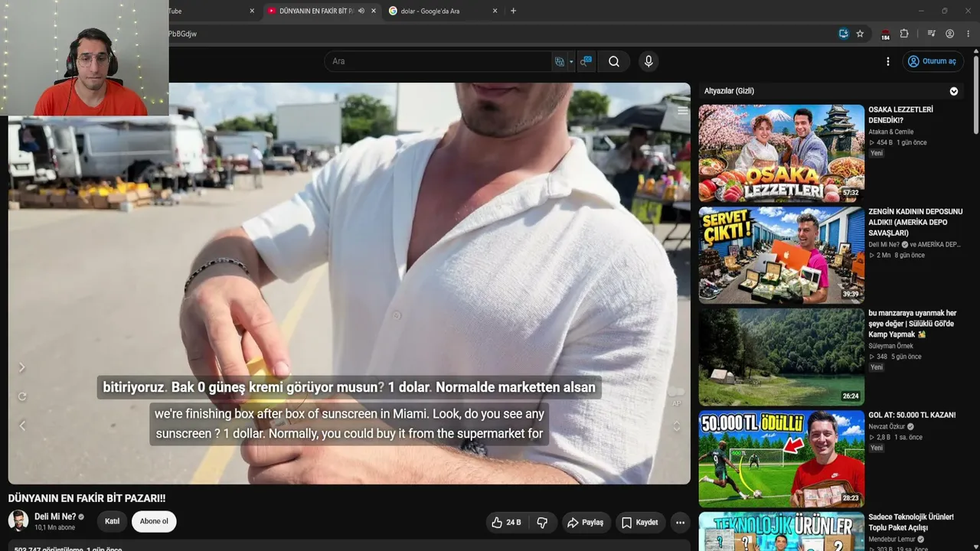Open the 50.000 TL ÖDÜLLÜ video thumbnail
The height and width of the screenshot is (551, 980).
(x=782, y=458)
